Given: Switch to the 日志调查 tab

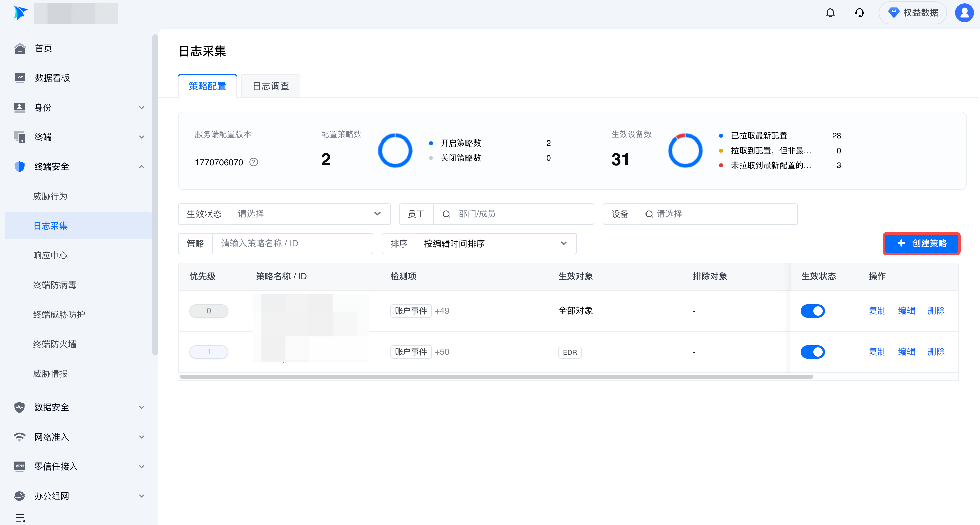Looking at the screenshot, I should (270, 86).
